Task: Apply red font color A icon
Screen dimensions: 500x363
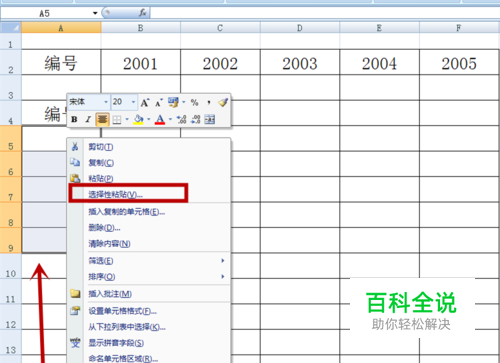Action: tap(160, 119)
